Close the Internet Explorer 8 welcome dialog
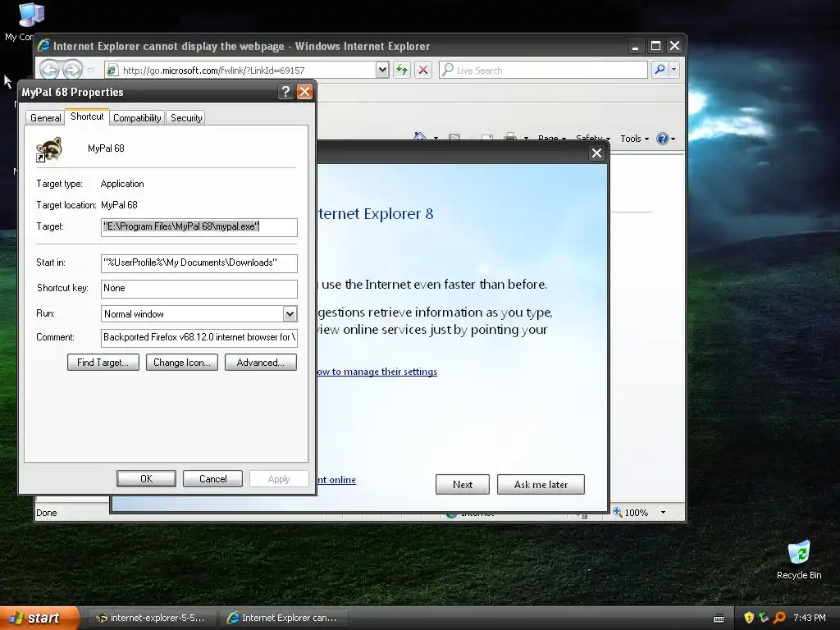Viewport: 840px width, 630px height. tap(597, 153)
